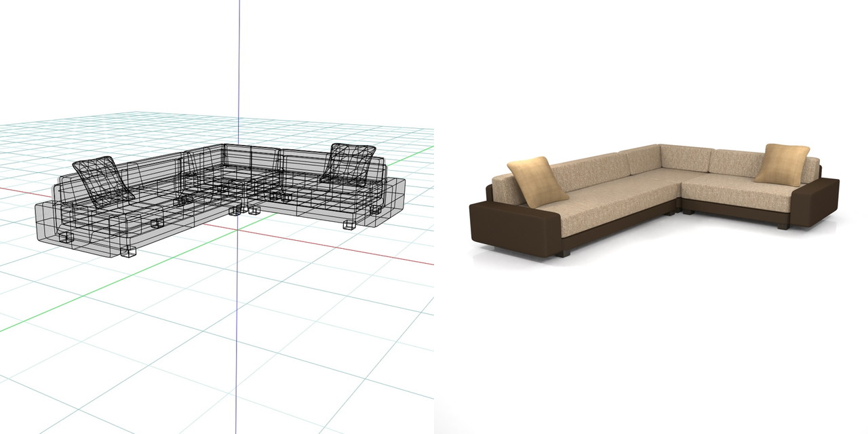Select the left wireframe pillow in the viewport
Image resolution: width=868 pixels, height=434 pixels.
pos(102,181)
